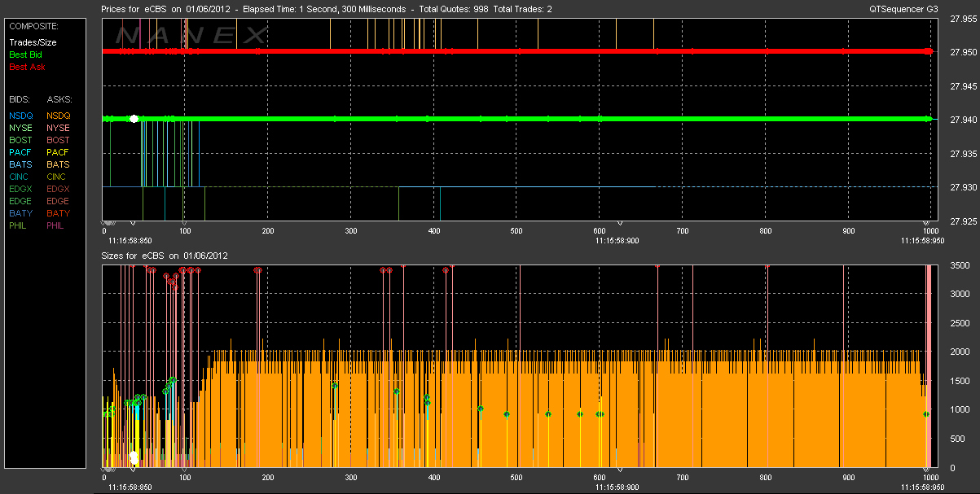Image resolution: width=980 pixels, height=494 pixels.
Task: Click the QTSequencer G3 label
Action: [x=904, y=8]
